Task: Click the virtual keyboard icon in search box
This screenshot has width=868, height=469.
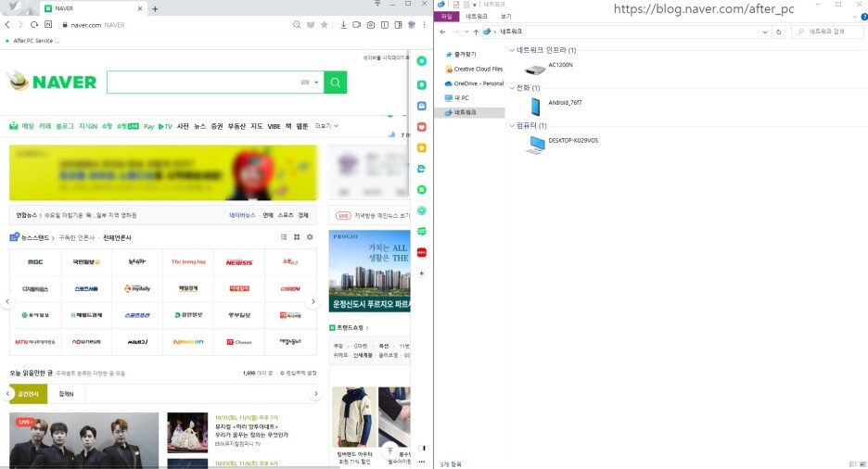Action: pos(305,82)
